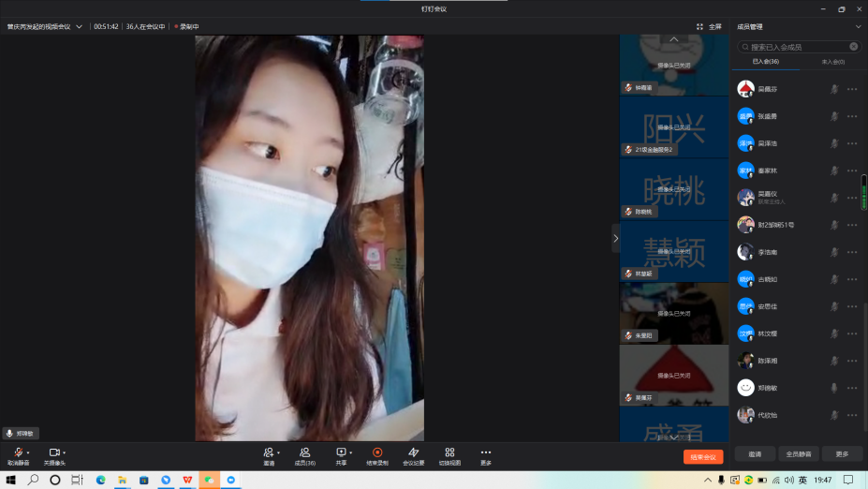Click the 更多 icon in bottom toolbar
This screenshot has height=489, width=868.
(485, 453)
